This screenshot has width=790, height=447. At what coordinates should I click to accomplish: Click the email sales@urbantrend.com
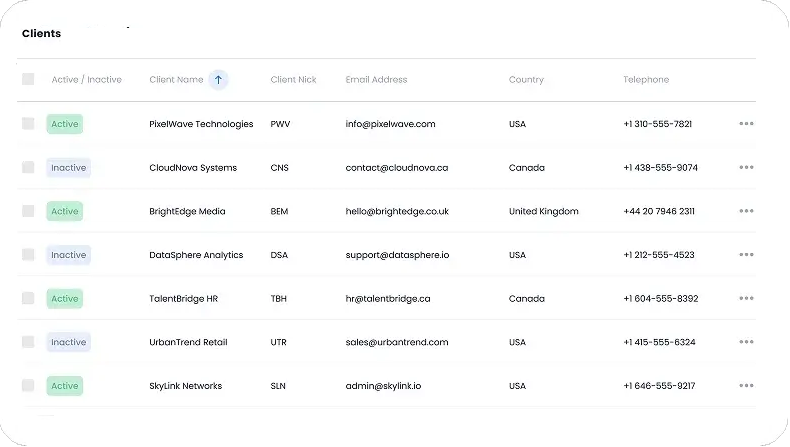click(397, 342)
